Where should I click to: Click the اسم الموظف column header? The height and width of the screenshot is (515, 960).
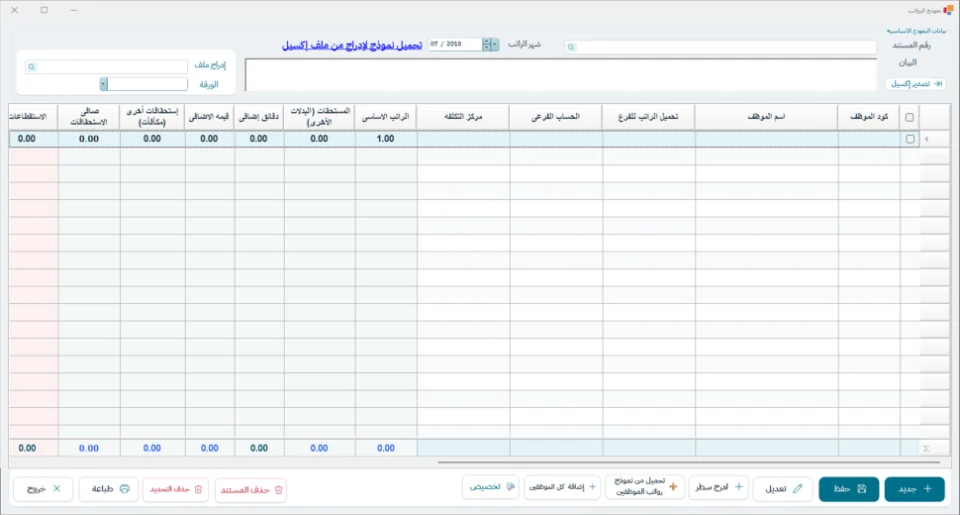(x=766, y=116)
